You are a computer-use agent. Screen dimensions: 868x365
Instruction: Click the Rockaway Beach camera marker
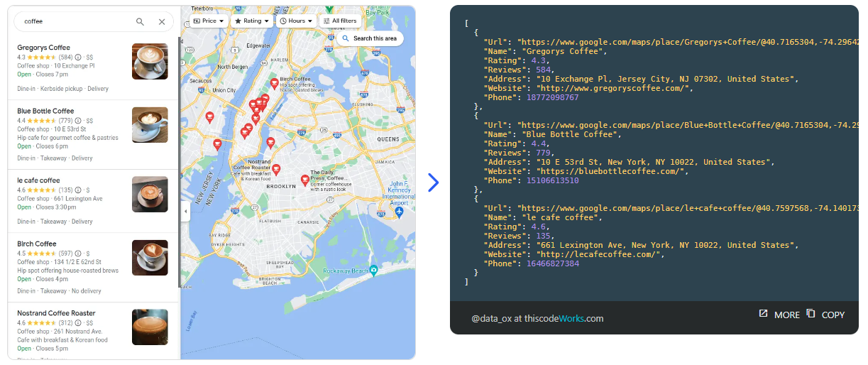pyautogui.click(x=374, y=270)
